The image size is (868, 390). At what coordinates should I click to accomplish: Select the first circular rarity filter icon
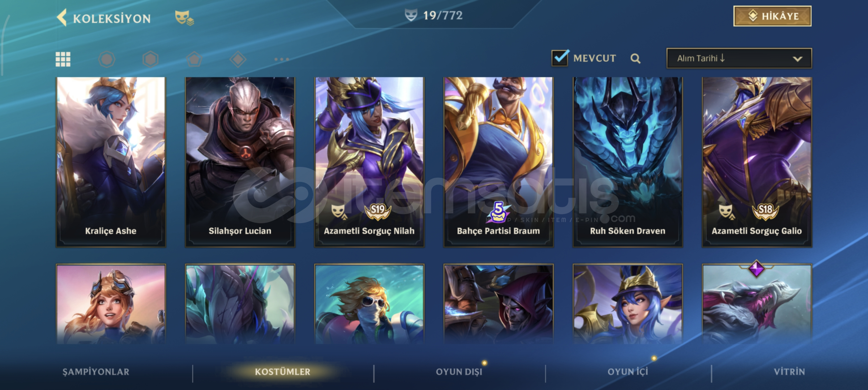tap(107, 59)
